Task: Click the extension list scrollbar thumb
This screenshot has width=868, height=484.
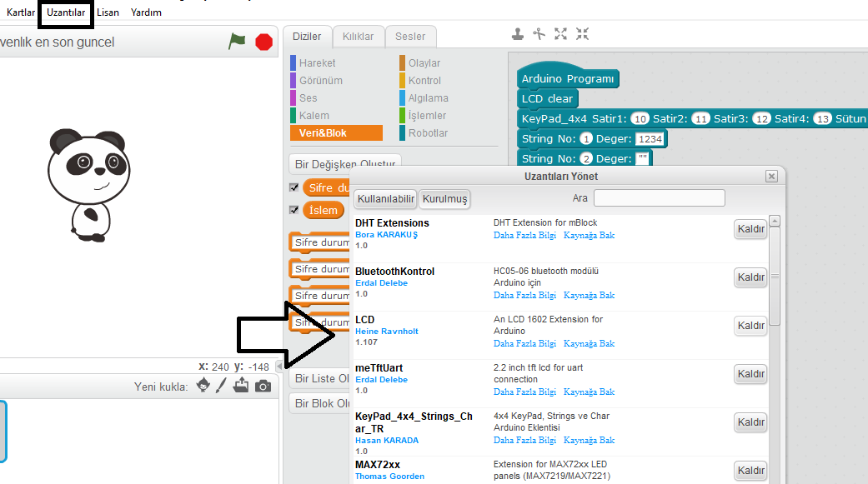Action: (775, 276)
